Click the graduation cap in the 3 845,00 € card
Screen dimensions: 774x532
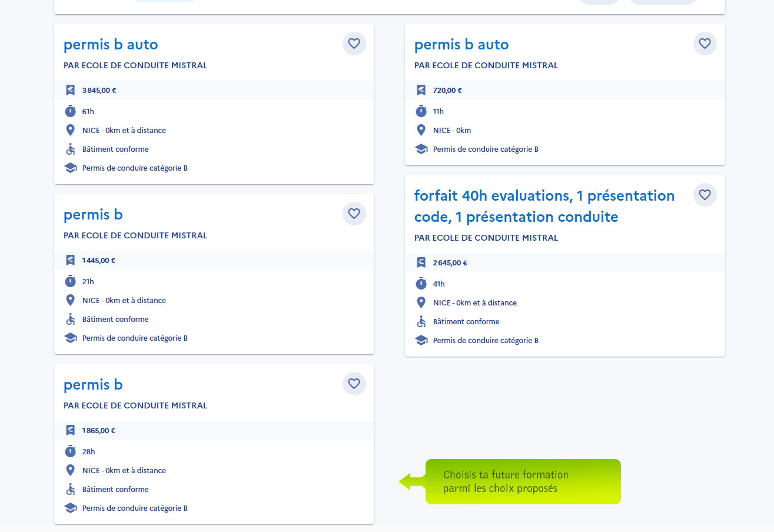(71, 168)
